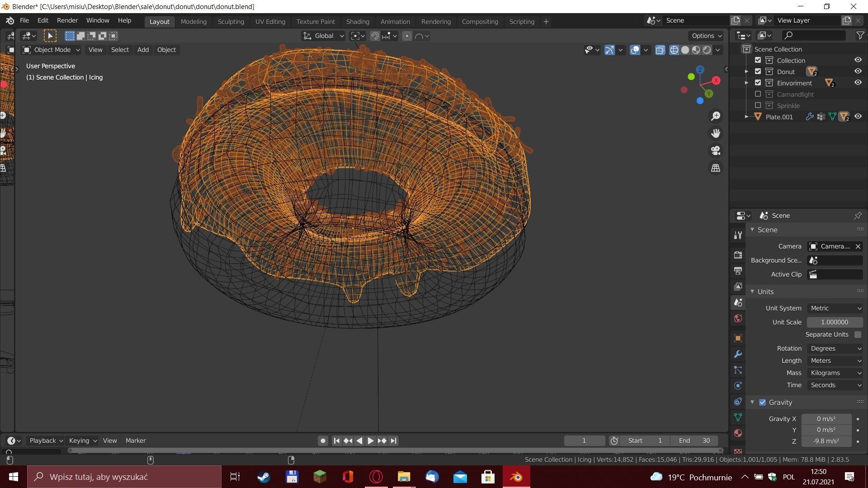Click the zoom viewport magnifier icon
This screenshot has height=488, width=868.
pos(716,117)
